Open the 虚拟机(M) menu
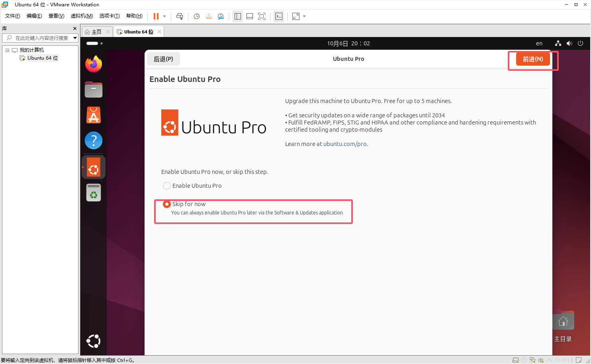 tap(82, 16)
